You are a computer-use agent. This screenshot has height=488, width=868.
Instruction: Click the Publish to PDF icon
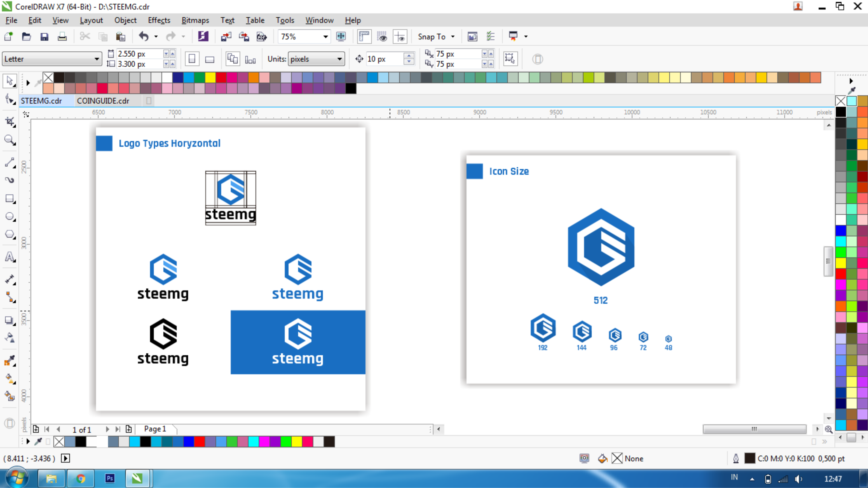point(262,36)
